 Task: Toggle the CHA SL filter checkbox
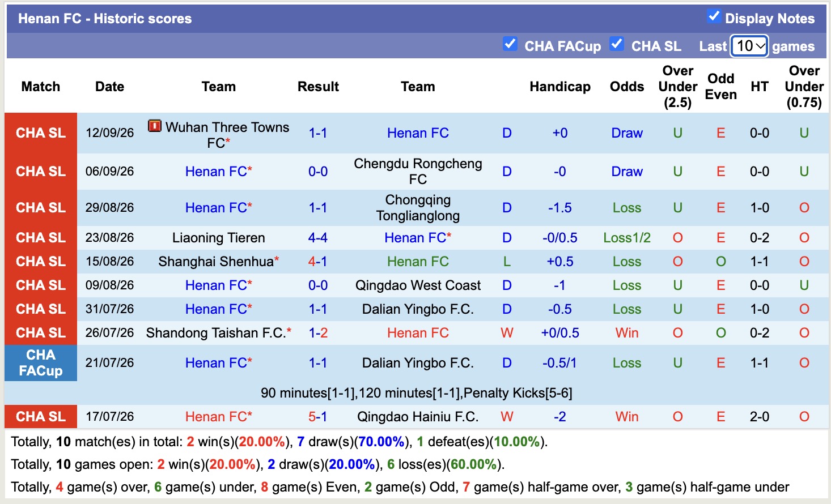[617, 44]
